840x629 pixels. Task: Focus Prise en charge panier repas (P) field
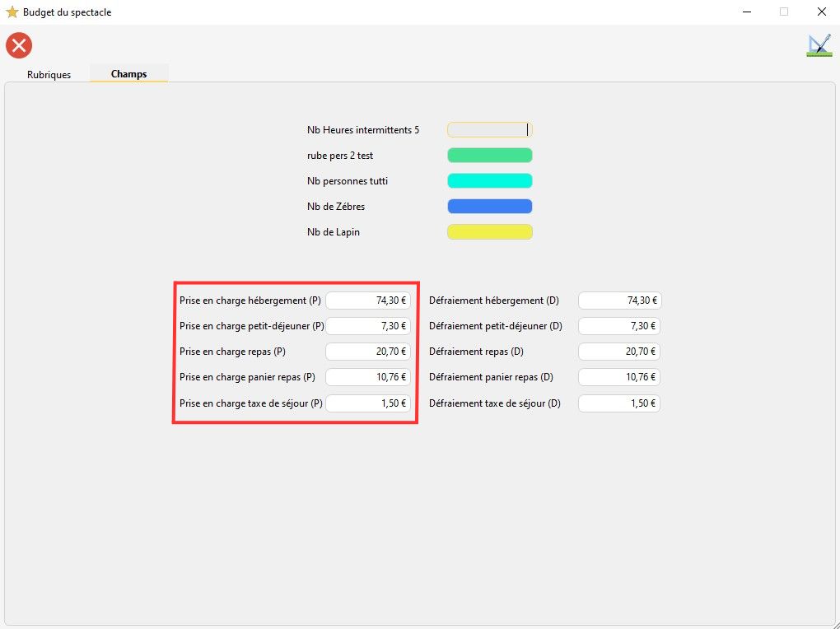(368, 377)
